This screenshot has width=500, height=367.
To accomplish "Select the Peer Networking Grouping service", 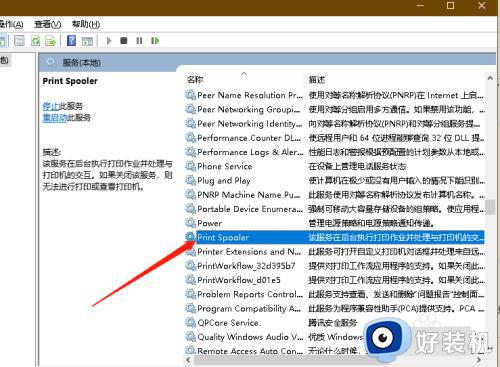I will click(335, 109).
